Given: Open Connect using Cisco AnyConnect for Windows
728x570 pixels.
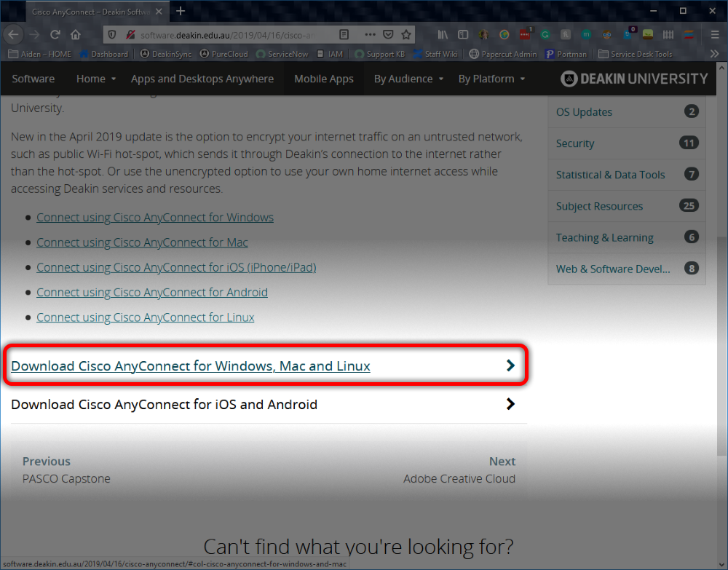Looking at the screenshot, I should (x=155, y=217).
